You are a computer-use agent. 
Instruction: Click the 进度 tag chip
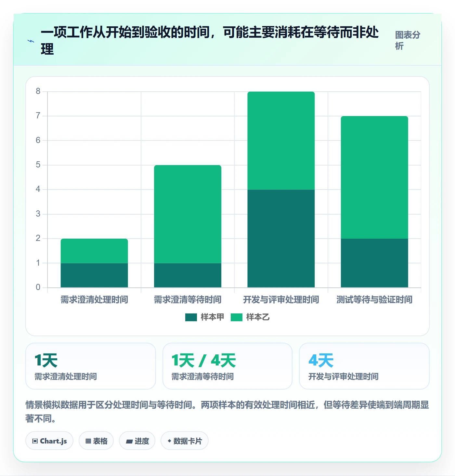137,441
